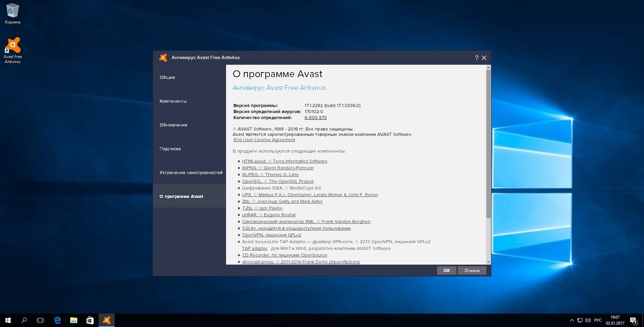Click the About panel scrollbar thumb

pos(488,144)
